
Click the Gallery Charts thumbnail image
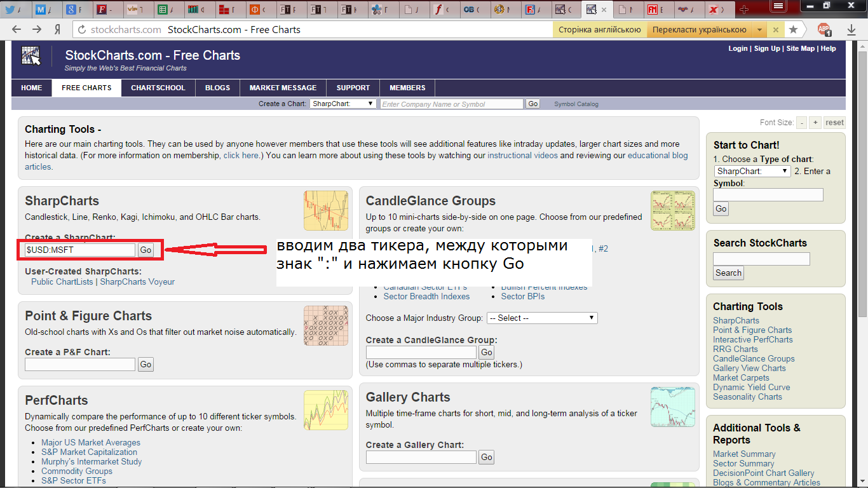[673, 407]
